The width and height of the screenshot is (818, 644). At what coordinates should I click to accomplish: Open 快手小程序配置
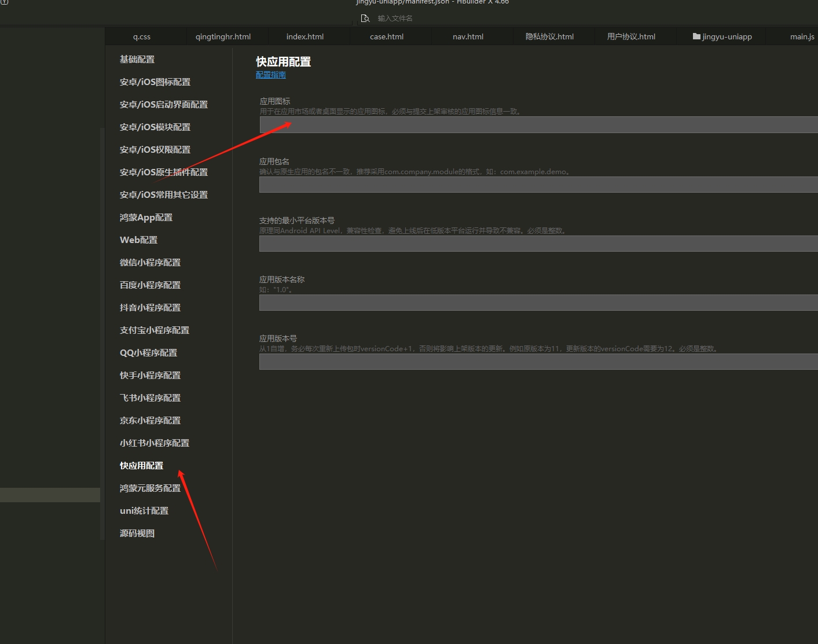pos(150,376)
